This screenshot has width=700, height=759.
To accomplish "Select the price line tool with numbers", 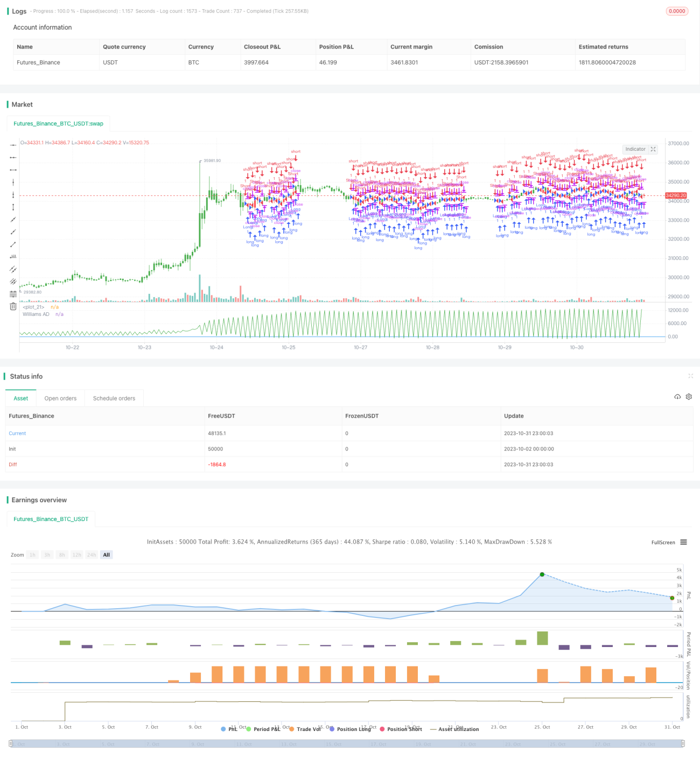I will click(x=13, y=256).
